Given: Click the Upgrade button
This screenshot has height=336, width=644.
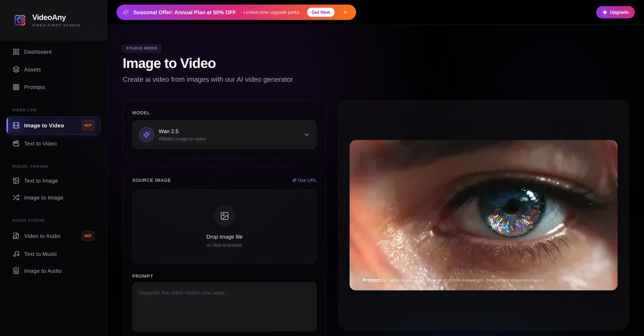Looking at the screenshot, I should tap(615, 12).
